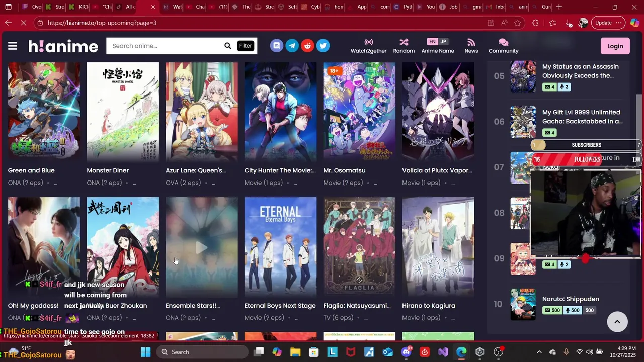
Task: Switch to the Sett browser tab
Action: (x=287, y=7)
